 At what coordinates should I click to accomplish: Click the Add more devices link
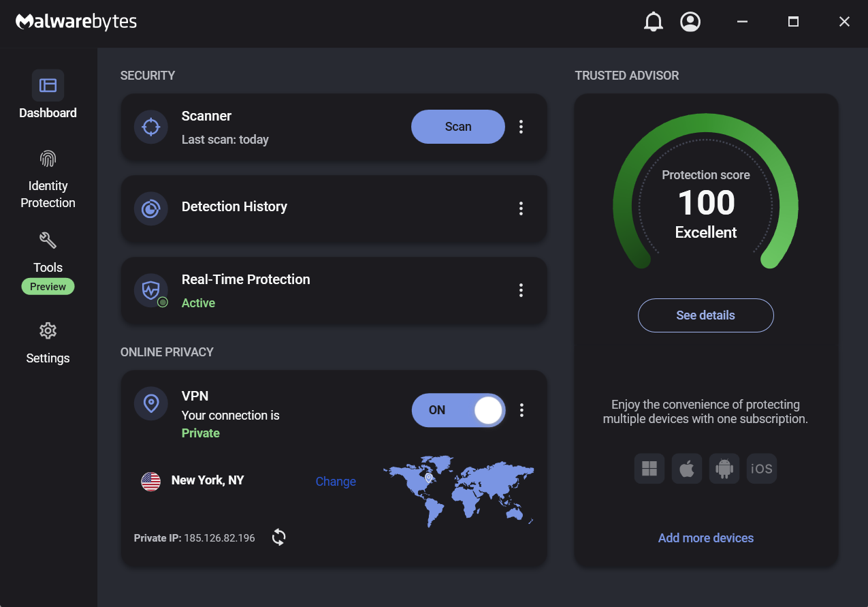(x=706, y=538)
